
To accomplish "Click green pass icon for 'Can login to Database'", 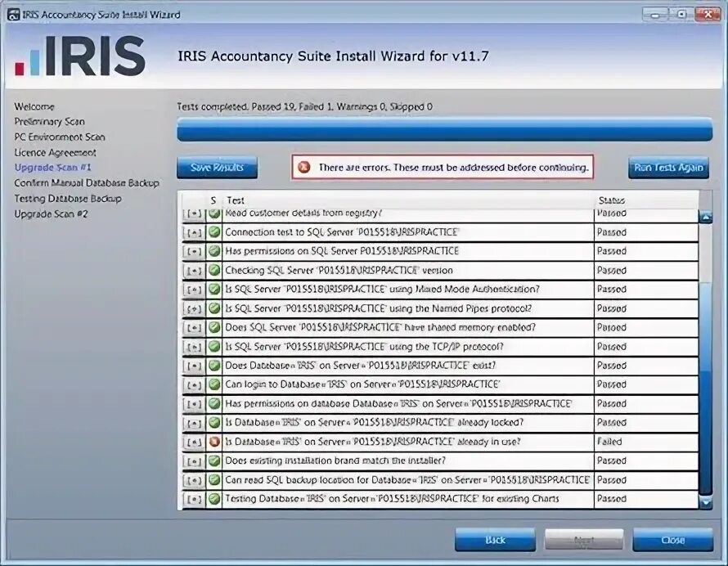I will [214, 384].
